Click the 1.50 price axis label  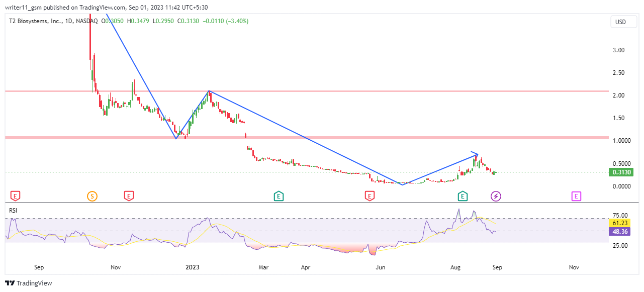618,118
